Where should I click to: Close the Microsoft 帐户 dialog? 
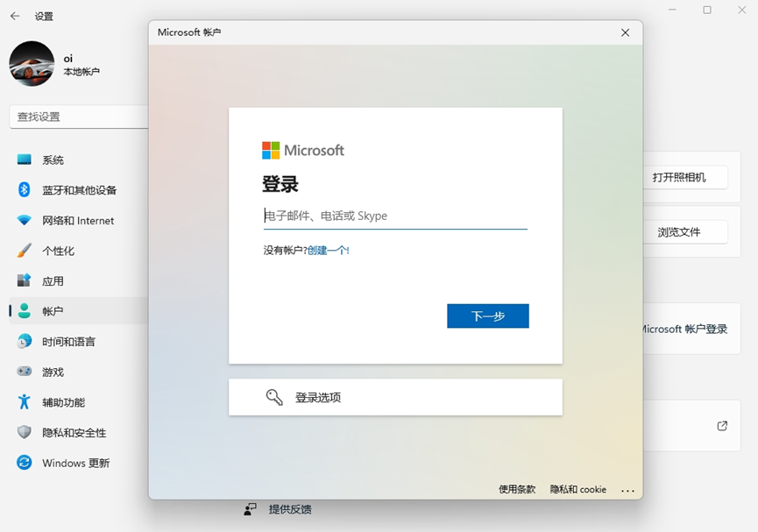point(625,32)
